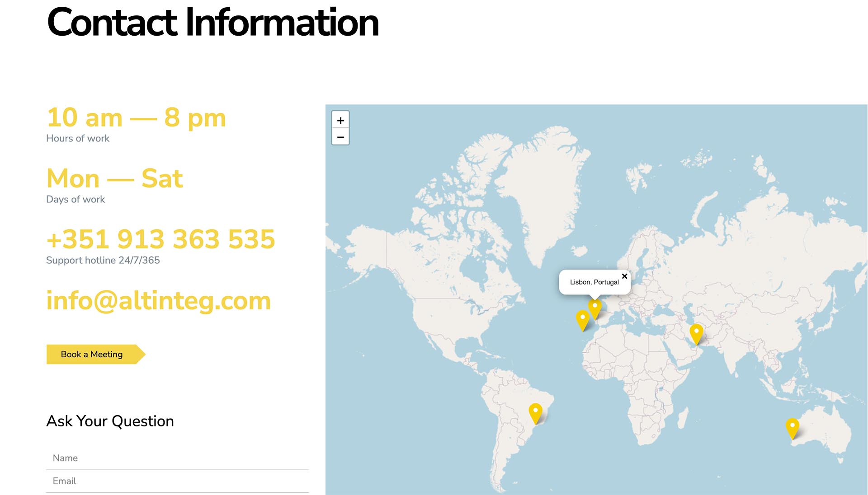The image size is (868, 495).
Task: Focus the Name input field
Action: pyautogui.click(x=177, y=458)
